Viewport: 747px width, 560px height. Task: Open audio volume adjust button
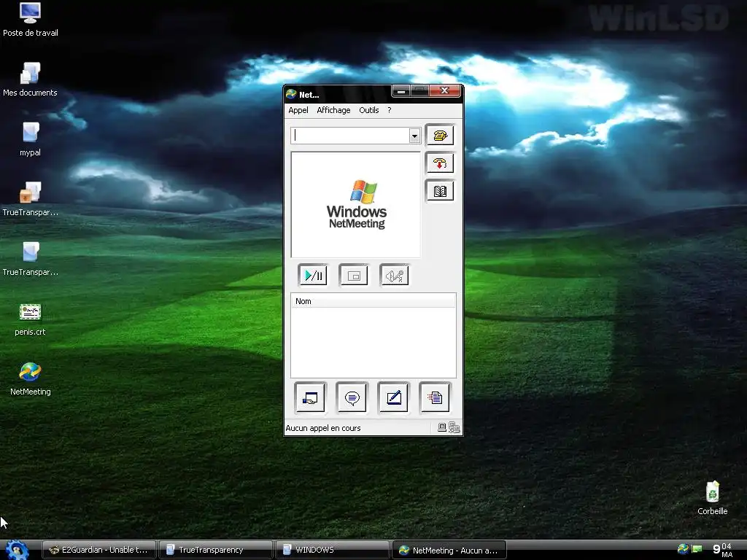(x=395, y=275)
